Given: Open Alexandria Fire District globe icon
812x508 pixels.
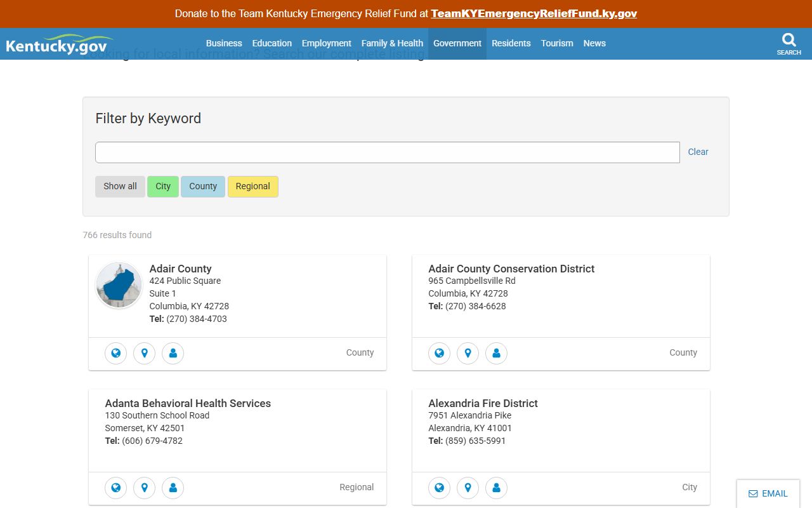Looking at the screenshot, I should tap(439, 488).
